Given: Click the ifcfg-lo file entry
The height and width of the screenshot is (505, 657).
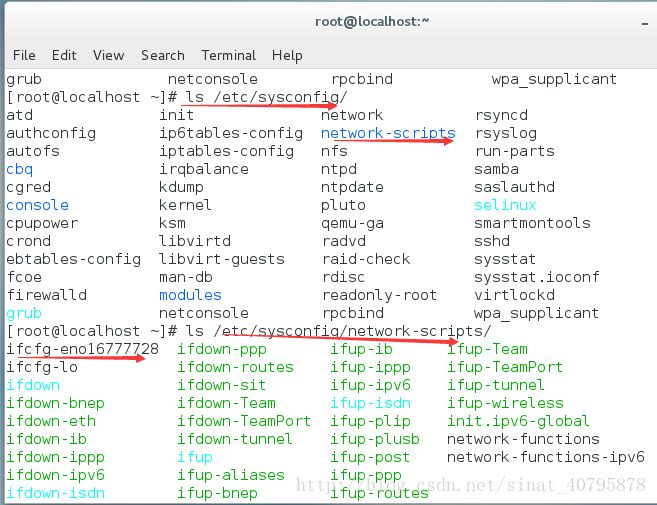Looking at the screenshot, I should 42,367.
